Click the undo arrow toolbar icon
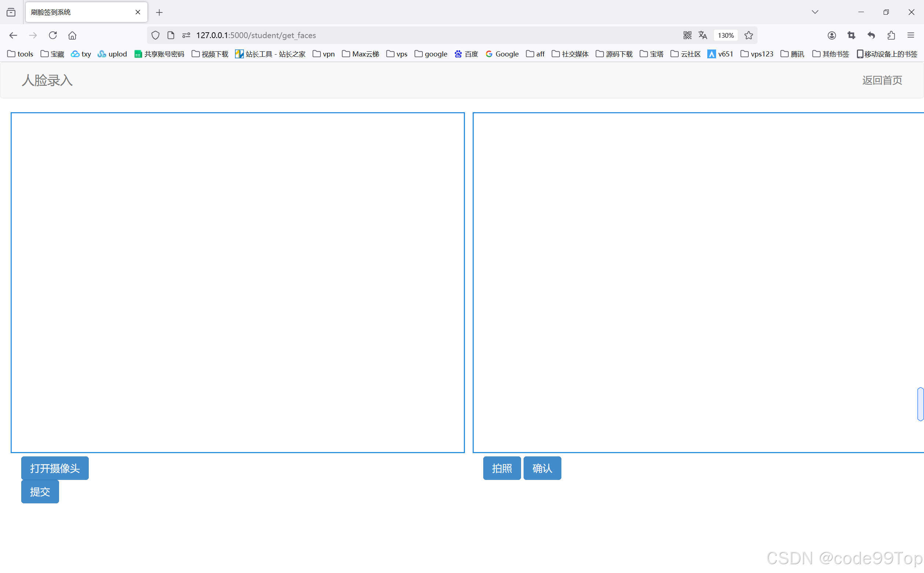924x573 pixels. 871,35
